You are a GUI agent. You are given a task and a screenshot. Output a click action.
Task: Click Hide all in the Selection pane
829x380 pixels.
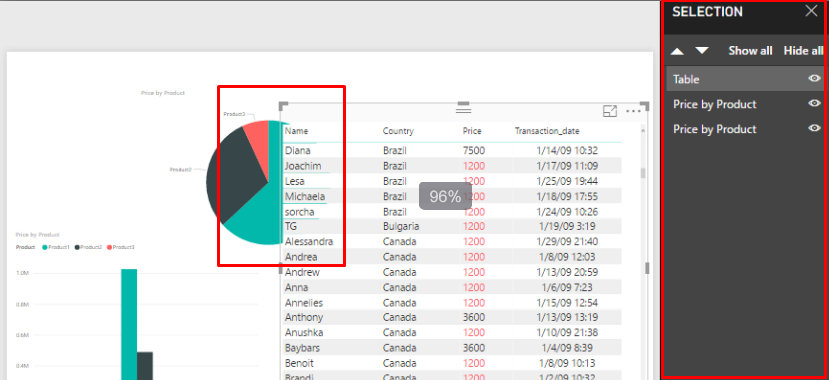[803, 51]
